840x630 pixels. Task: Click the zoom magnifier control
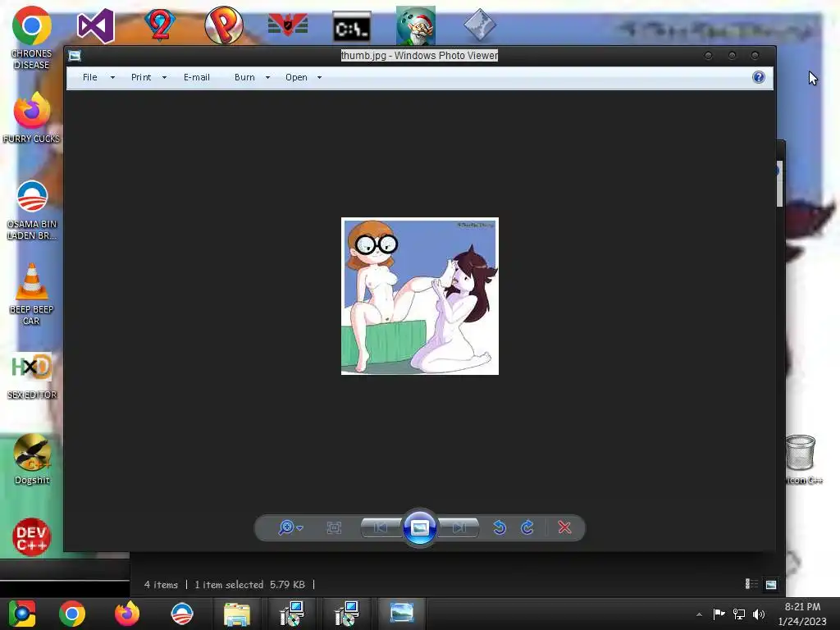pos(286,527)
